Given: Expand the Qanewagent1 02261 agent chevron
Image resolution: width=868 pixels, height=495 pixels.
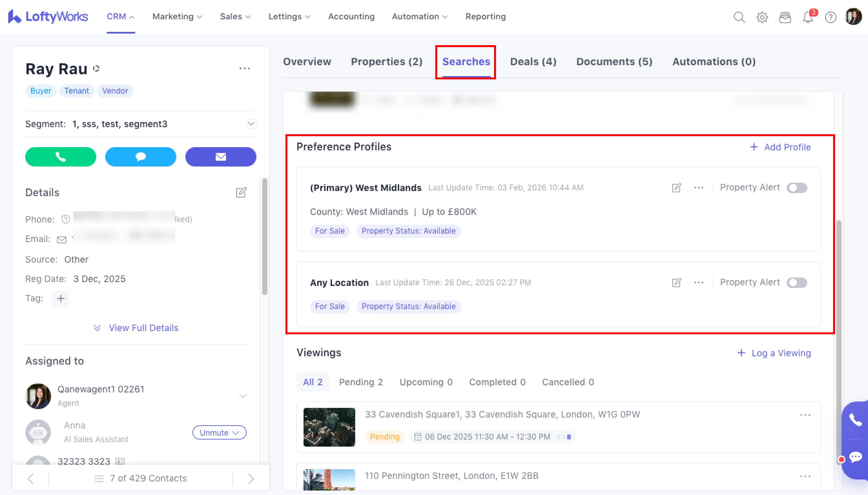Looking at the screenshot, I should click(243, 396).
